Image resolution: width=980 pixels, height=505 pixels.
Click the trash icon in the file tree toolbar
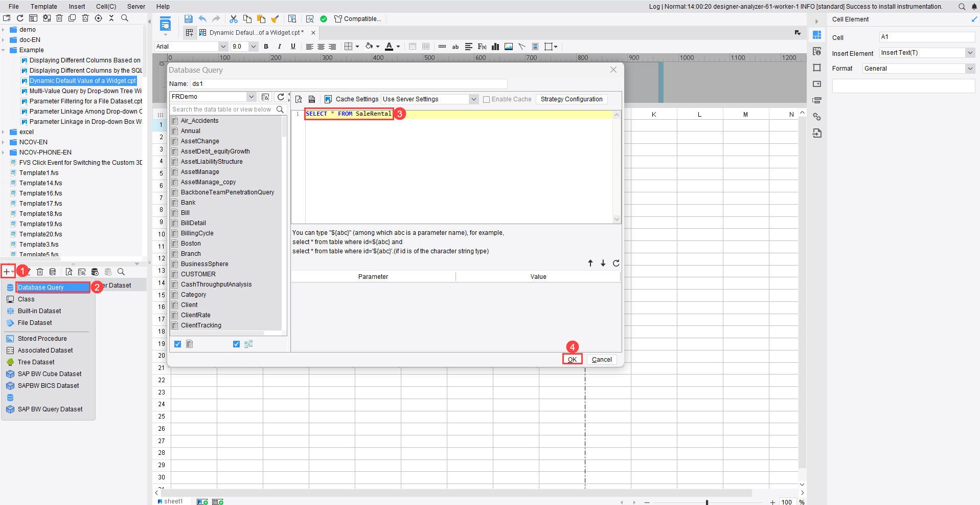click(59, 18)
